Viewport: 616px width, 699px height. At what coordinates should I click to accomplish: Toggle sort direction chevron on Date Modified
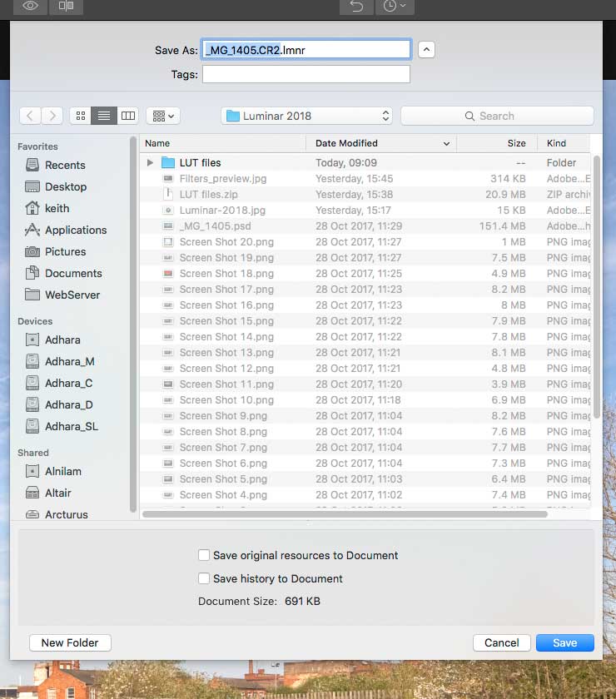(x=446, y=143)
